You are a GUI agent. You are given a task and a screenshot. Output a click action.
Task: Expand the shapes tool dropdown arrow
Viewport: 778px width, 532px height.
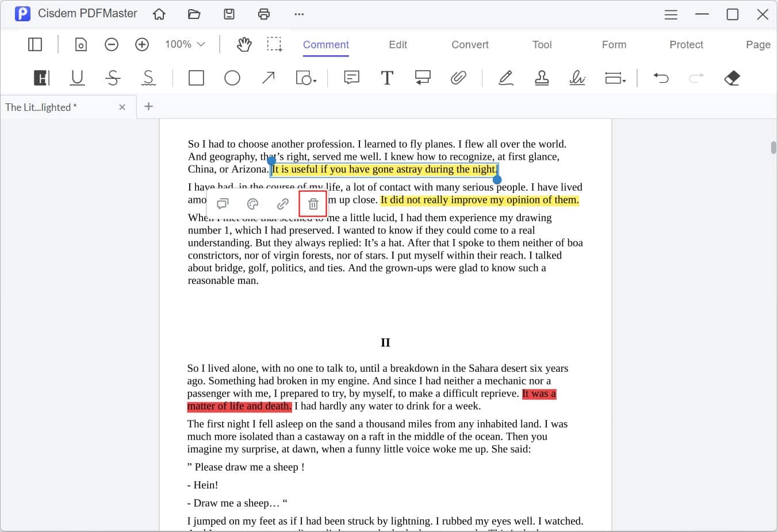[314, 80]
